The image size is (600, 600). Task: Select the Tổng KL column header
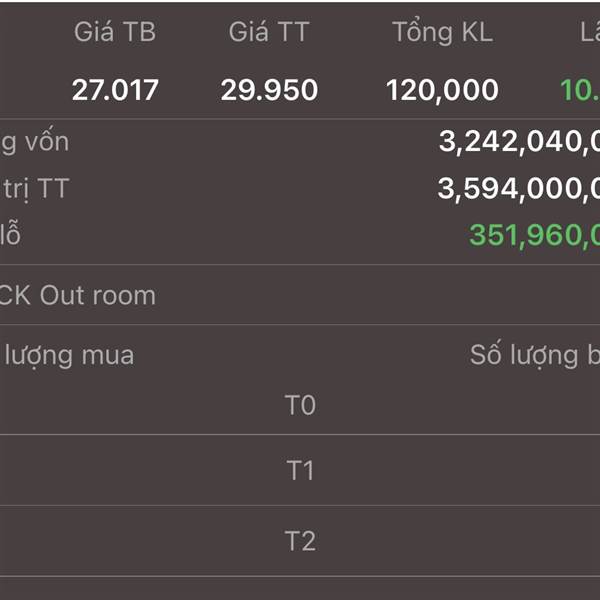point(442,32)
